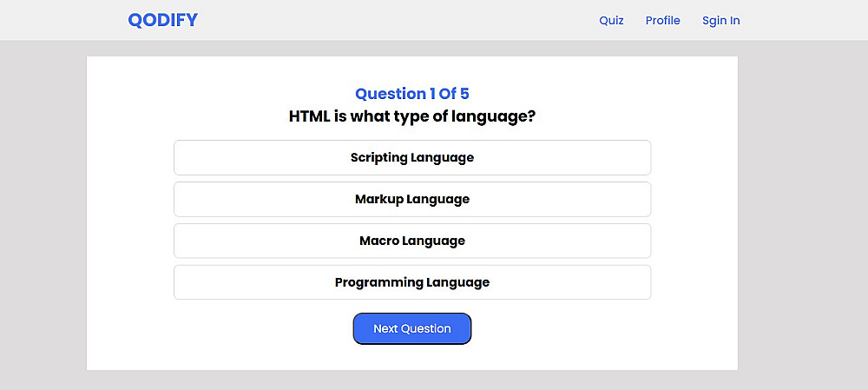Select the Programming Language answer
The height and width of the screenshot is (390, 868).
pyautogui.click(x=412, y=282)
